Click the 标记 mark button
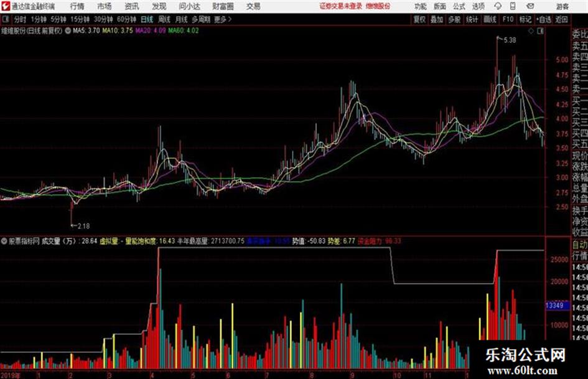The image size is (588, 379). coord(525,19)
